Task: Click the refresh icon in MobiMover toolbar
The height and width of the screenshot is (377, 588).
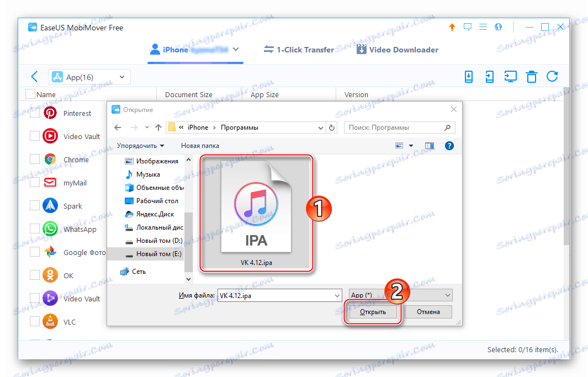Action: pos(552,77)
